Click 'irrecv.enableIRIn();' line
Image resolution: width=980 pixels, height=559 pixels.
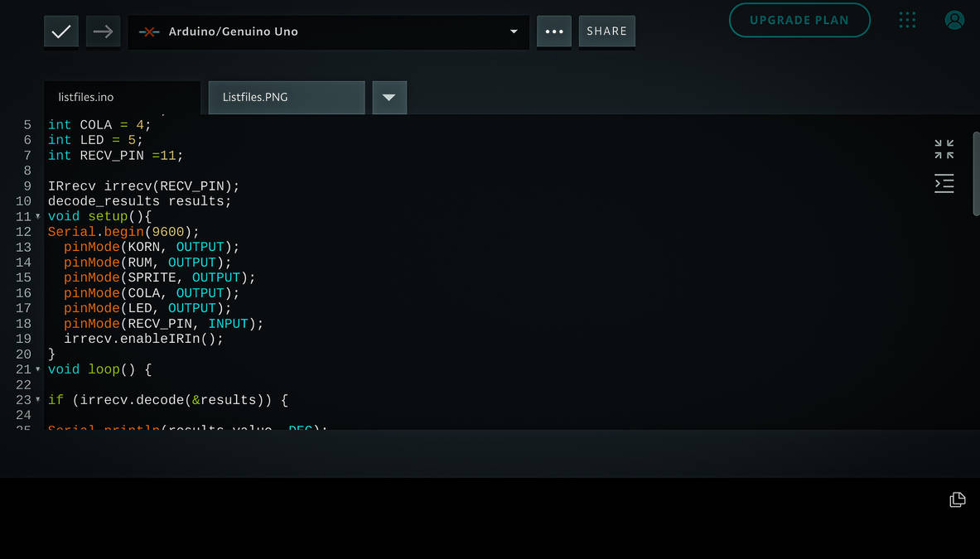click(x=144, y=339)
